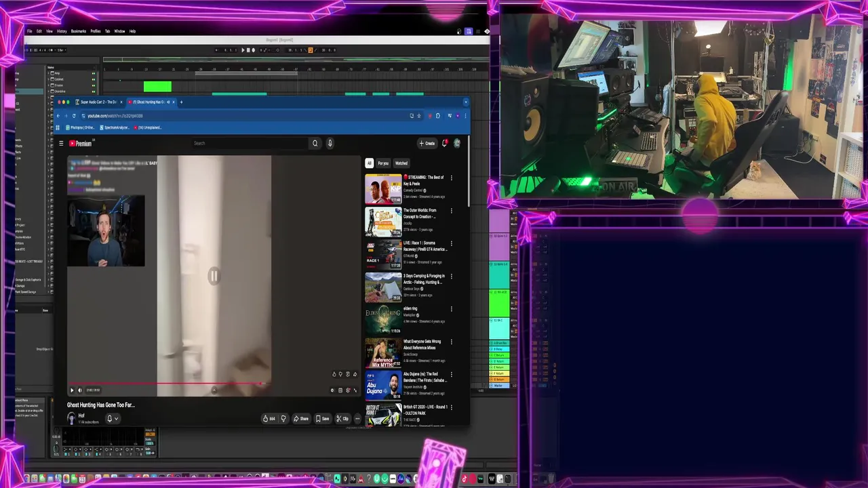This screenshot has height=488, width=868.
Task: Click the browser back arrow
Action: (x=58, y=116)
